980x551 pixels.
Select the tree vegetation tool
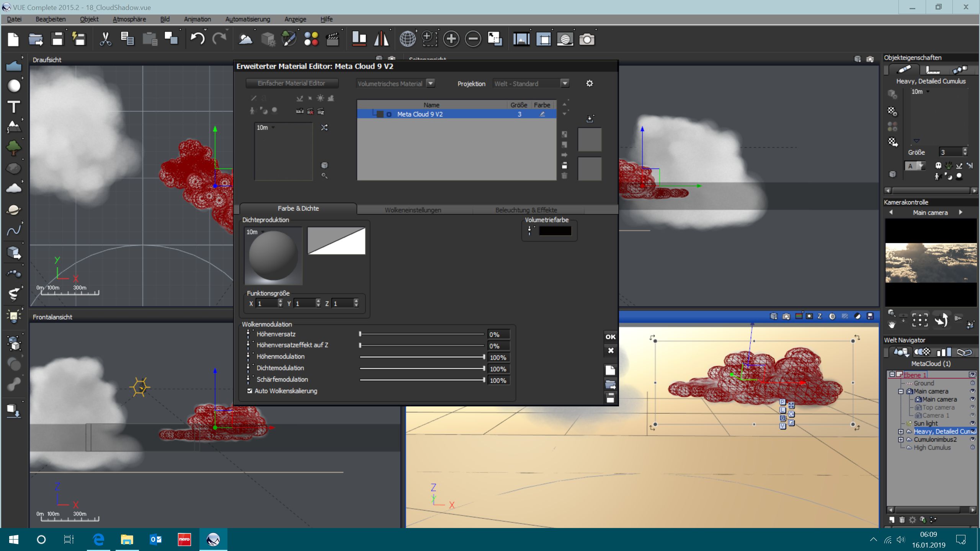pos(14,147)
